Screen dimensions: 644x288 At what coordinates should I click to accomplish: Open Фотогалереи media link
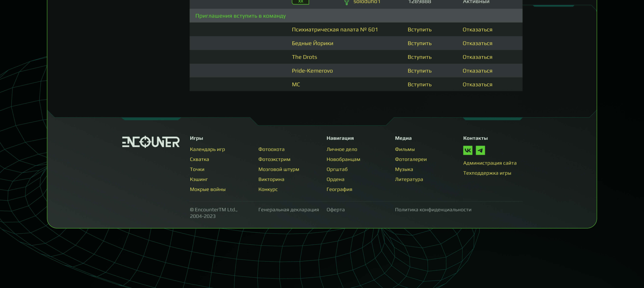tap(411, 159)
